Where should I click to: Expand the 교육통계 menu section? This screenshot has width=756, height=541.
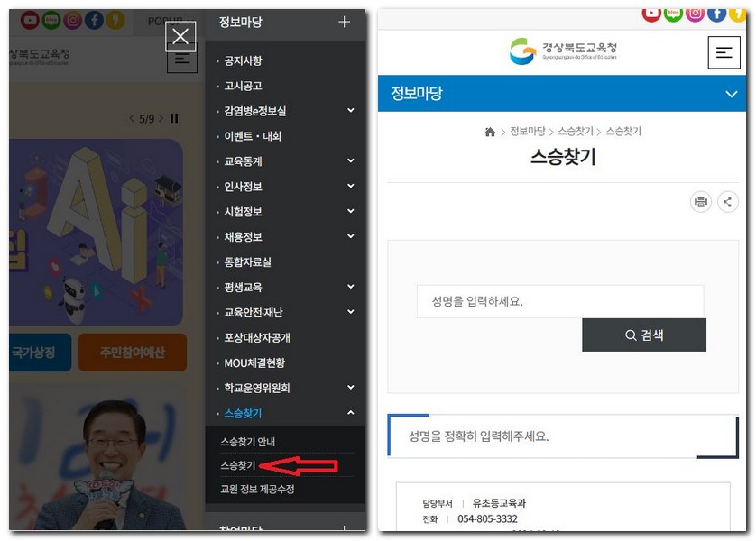tap(352, 160)
